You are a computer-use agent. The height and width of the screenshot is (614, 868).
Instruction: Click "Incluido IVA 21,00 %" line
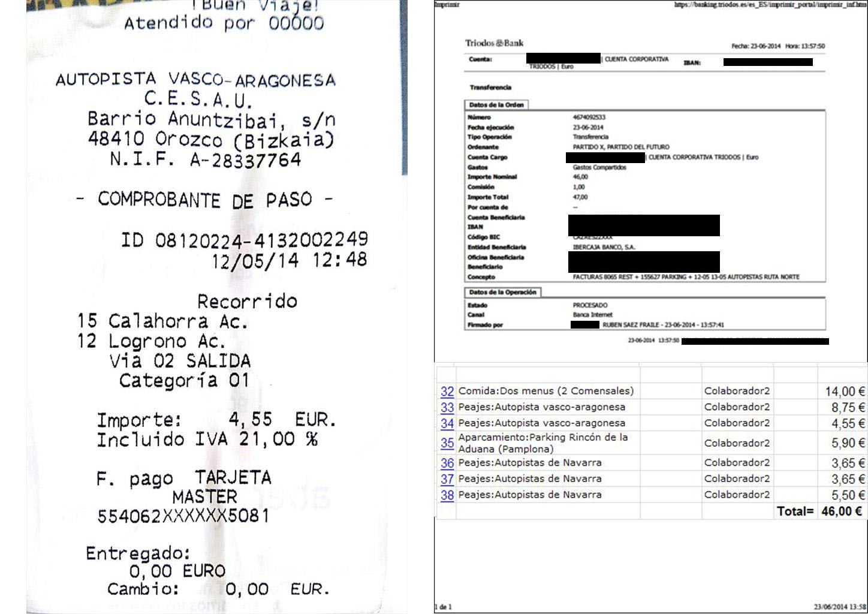click(207, 440)
